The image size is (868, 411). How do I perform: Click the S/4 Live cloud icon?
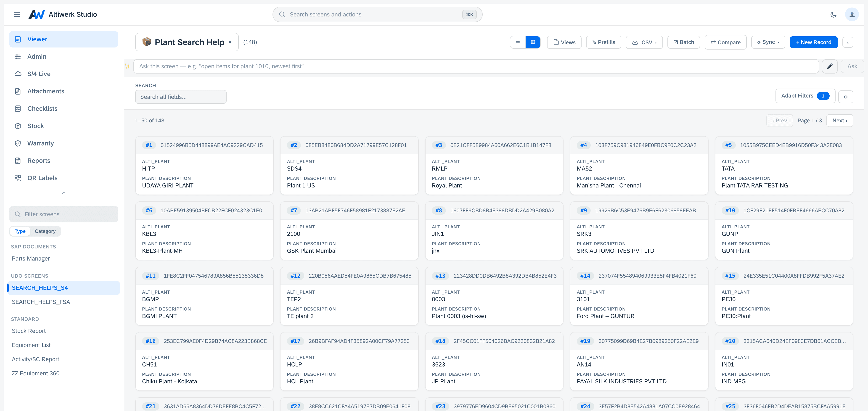(x=18, y=74)
